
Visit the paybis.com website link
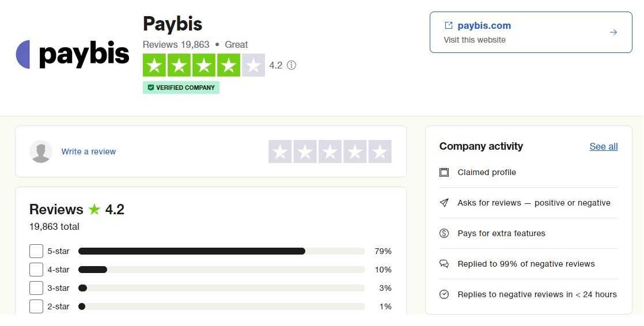point(484,25)
